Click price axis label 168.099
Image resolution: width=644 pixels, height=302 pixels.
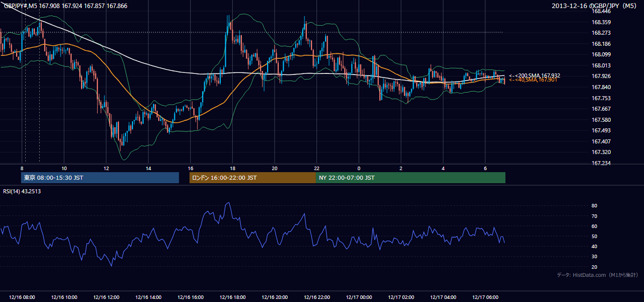(601, 54)
